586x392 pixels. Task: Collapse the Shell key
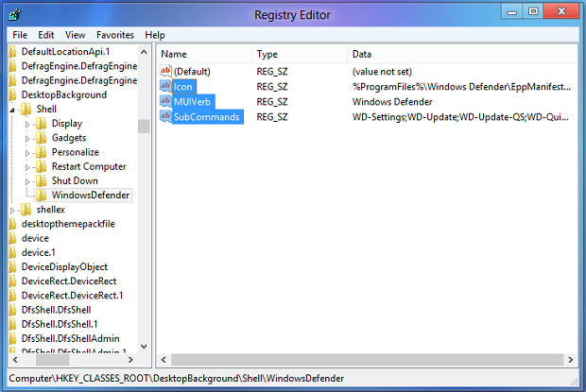(x=12, y=110)
